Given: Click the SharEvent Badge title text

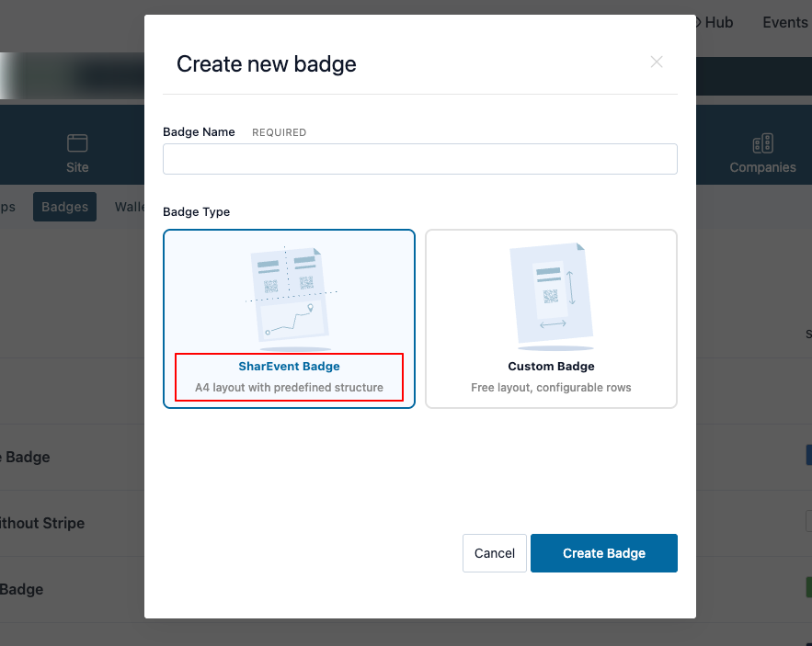Looking at the screenshot, I should 289,367.
